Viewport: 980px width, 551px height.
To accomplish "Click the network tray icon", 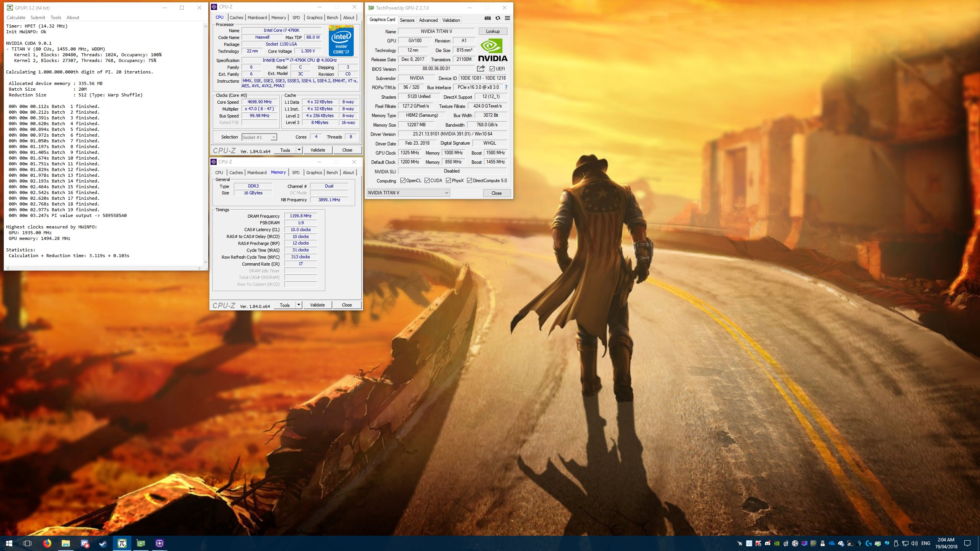I will click(905, 543).
